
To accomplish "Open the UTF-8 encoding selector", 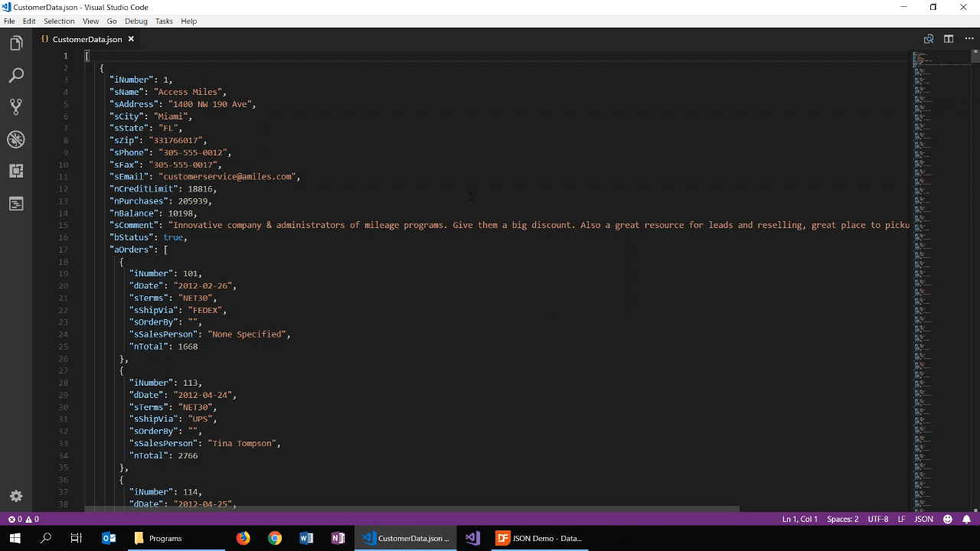I will 877,519.
